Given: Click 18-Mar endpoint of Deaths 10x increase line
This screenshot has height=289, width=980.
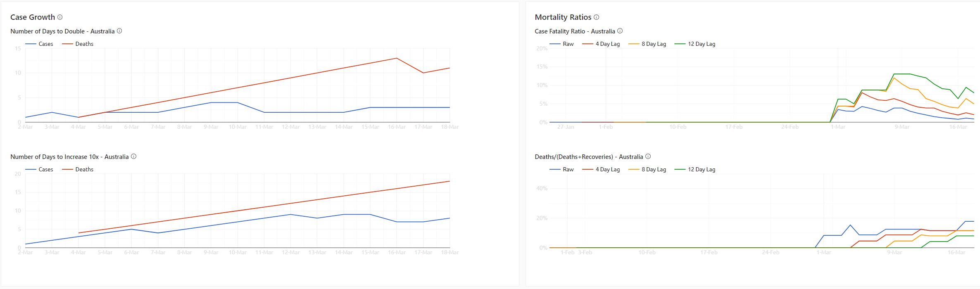Looking at the screenshot, I should coord(450,181).
